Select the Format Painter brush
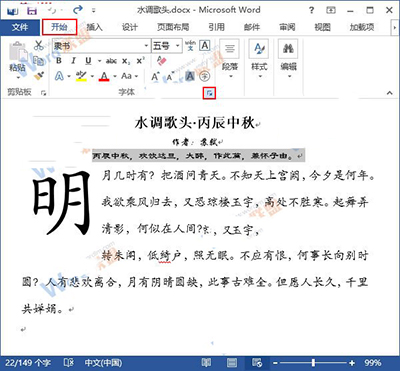The height and width of the screenshot is (371, 400). coord(39,76)
